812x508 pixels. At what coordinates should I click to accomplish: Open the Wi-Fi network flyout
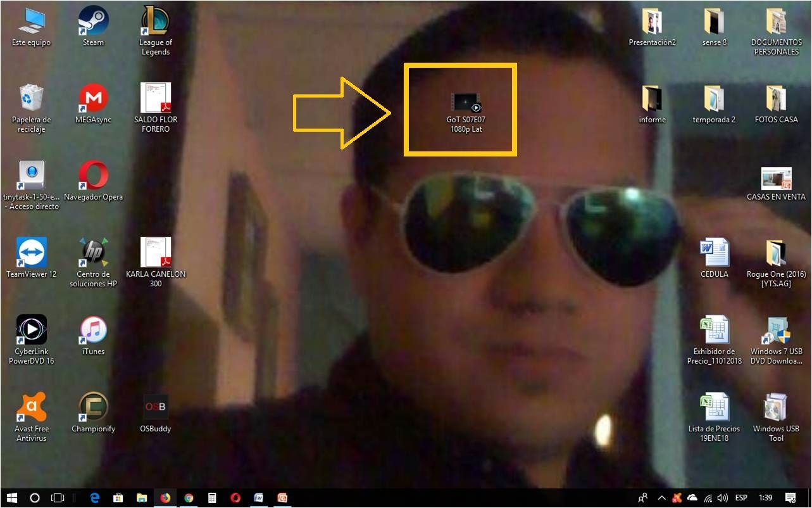coord(708,498)
